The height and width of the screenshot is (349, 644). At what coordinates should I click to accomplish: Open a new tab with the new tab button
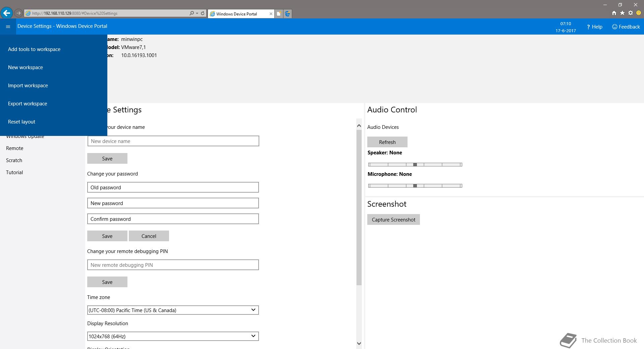pyautogui.click(x=279, y=14)
